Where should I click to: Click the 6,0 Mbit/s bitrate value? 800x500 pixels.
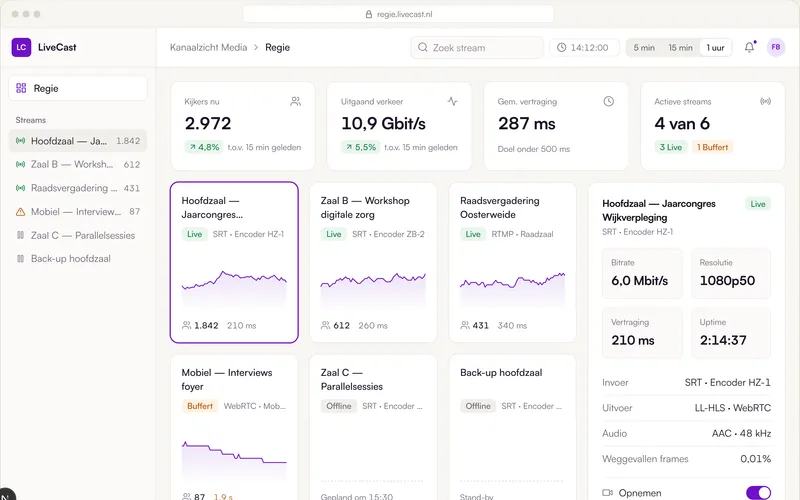pyautogui.click(x=639, y=281)
